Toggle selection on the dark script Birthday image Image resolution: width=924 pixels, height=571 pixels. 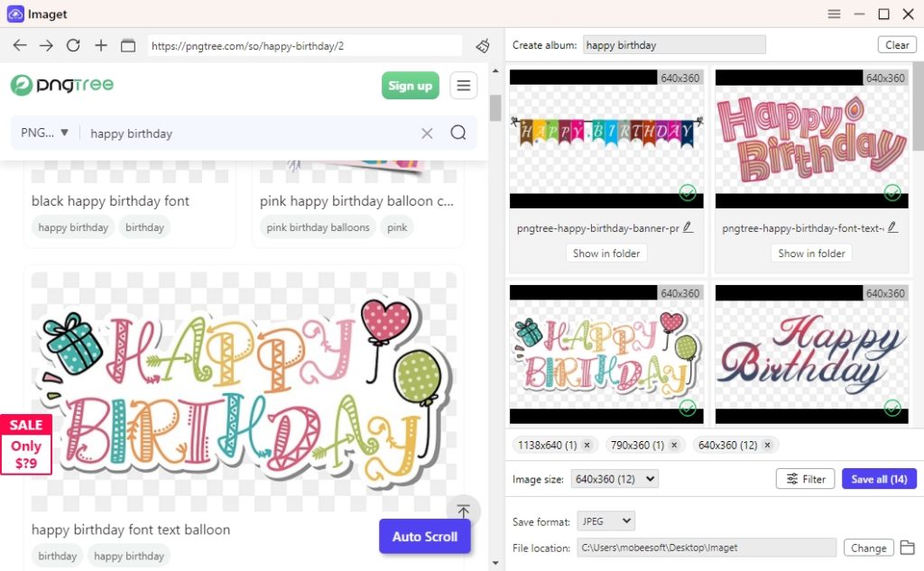[x=892, y=409]
